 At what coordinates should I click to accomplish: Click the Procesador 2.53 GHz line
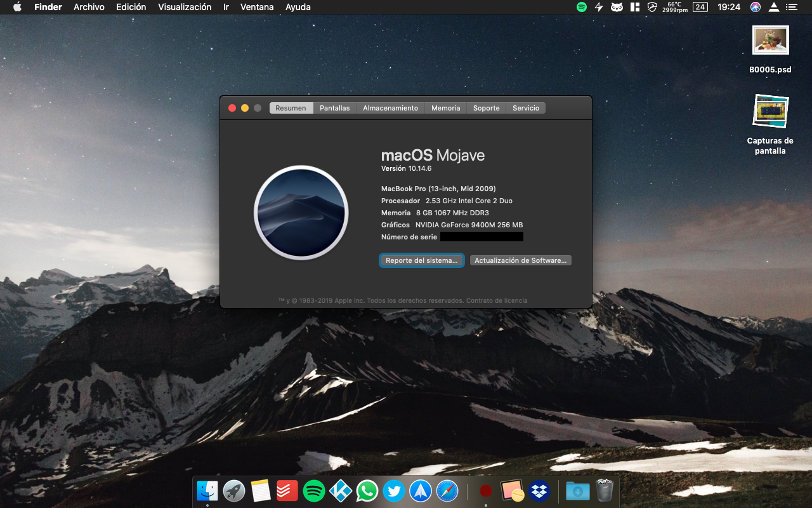[447, 201]
